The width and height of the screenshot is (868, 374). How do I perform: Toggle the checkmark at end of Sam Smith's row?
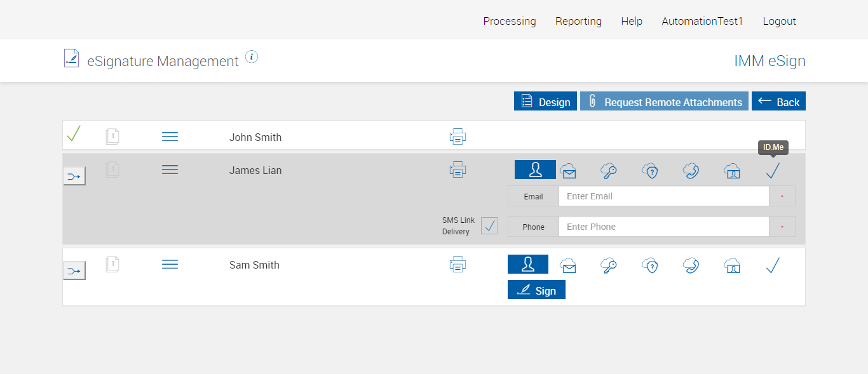tap(773, 265)
